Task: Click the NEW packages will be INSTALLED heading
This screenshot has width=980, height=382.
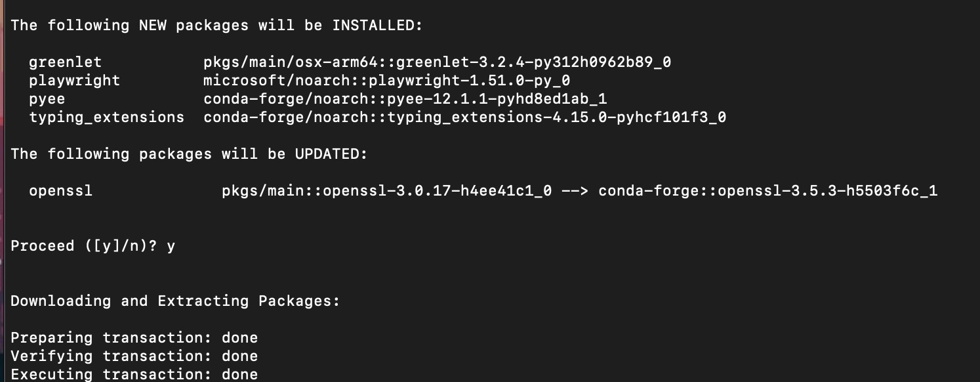Action: pos(216,26)
